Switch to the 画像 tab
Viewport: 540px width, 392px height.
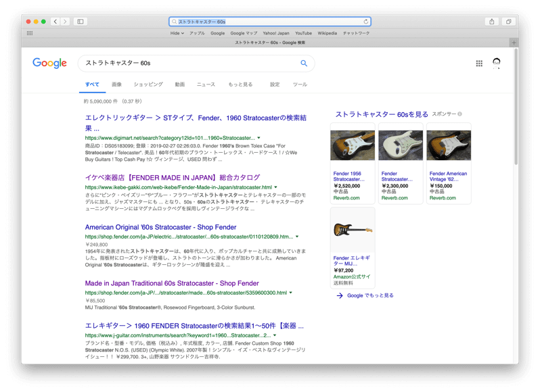117,84
